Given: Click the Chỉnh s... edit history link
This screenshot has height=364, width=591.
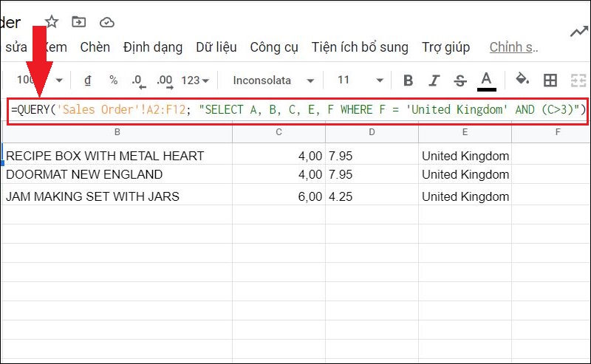Looking at the screenshot, I should (x=513, y=47).
